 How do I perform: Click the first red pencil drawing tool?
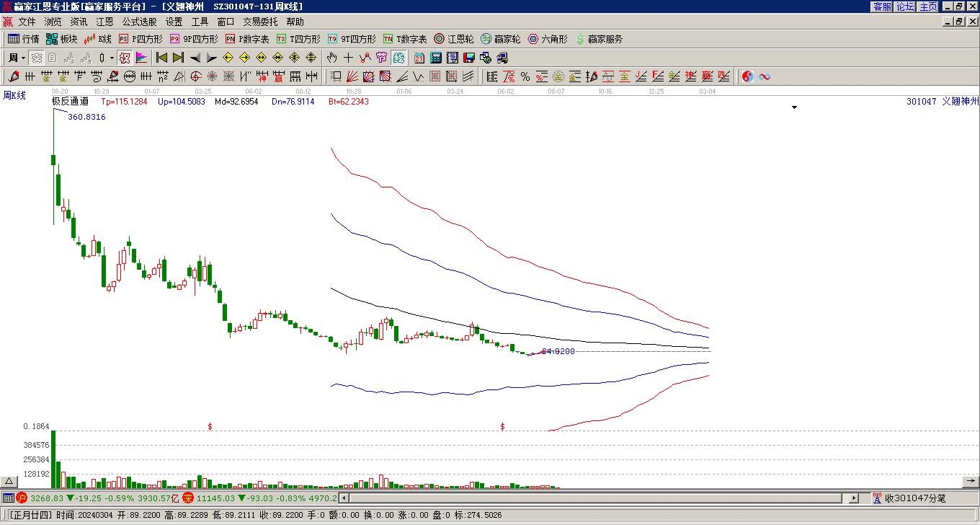point(14,76)
